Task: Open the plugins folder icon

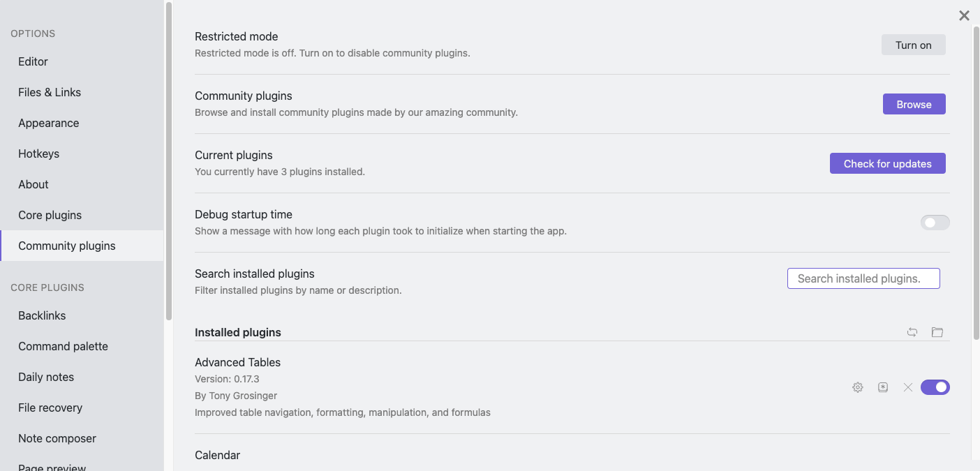Action: 937,332
